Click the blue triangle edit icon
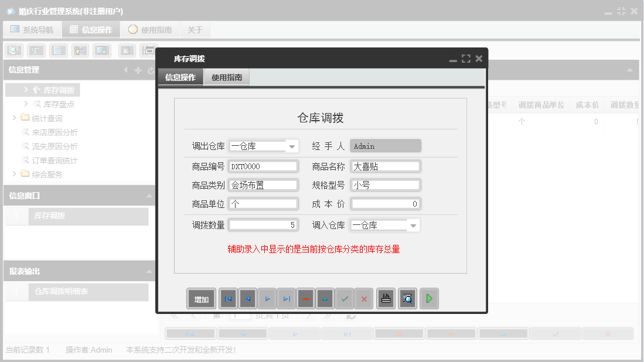Screen dimensions: 644x362 click(x=325, y=298)
